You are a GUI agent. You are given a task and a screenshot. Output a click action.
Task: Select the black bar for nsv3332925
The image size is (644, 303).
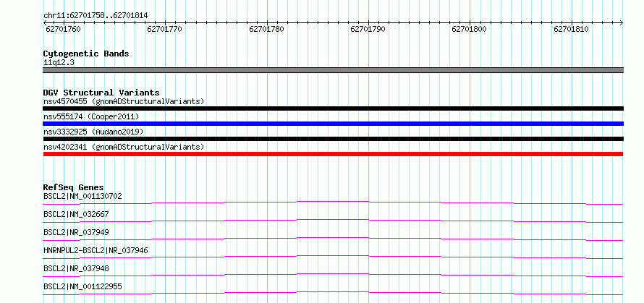pyautogui.click(x=333, y=139)
